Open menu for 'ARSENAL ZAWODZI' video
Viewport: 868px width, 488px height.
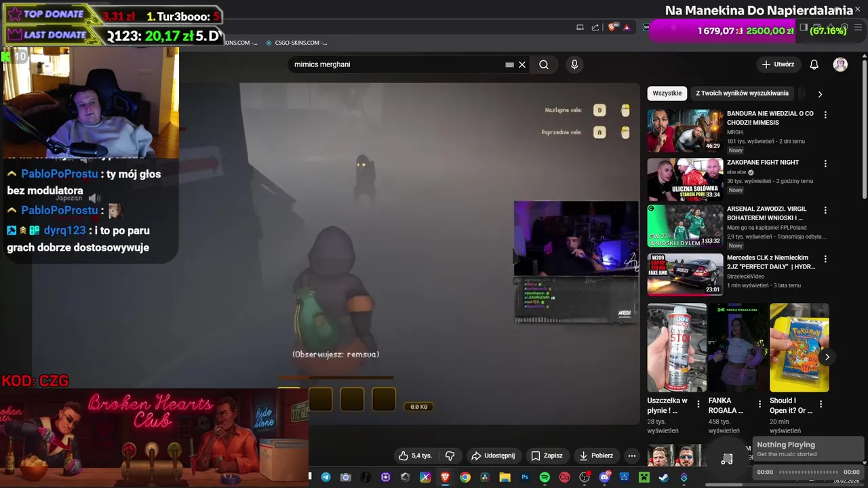click(x=825, y=211)
